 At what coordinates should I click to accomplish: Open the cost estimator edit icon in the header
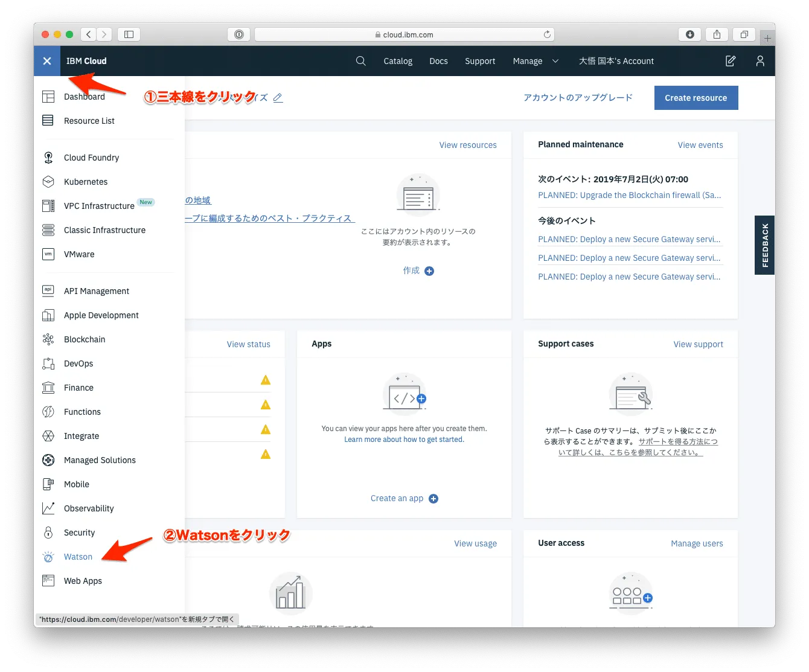tap(731, 61)
